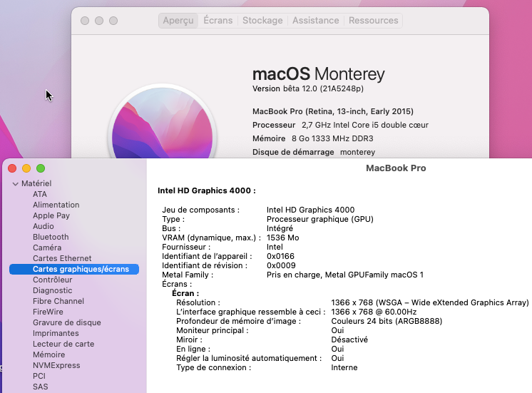Click the Bus value Intégré
Image resolution: width=532 pixels, height=393 pixels.
coord(280,228)
